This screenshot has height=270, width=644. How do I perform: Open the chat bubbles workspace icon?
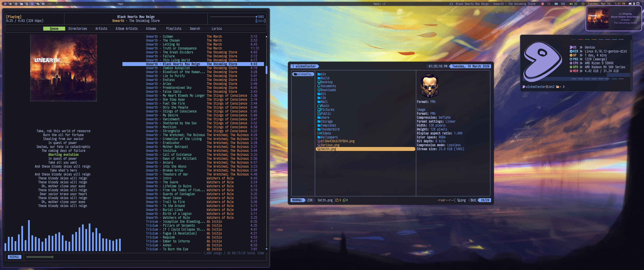tap(38, 4)
